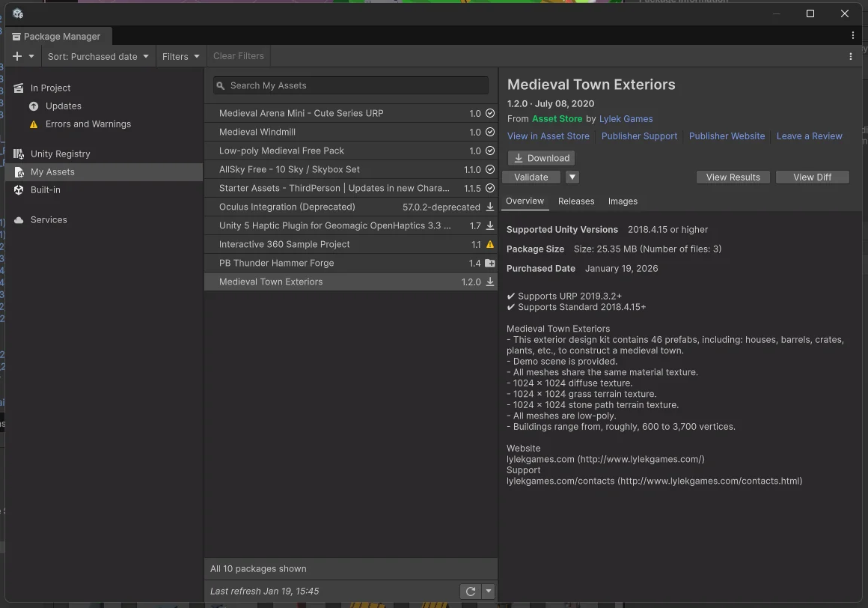Click import icon next to PB Thunder Hammer Forge
The image size is (868, 608).
(x=490, y=263)
